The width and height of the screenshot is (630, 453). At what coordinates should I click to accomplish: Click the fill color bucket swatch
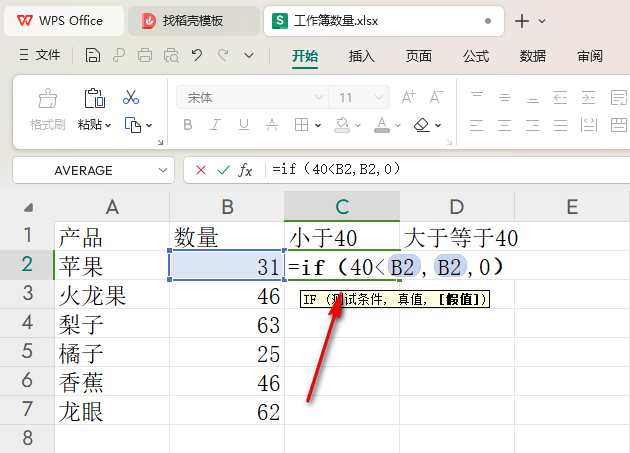click(x=342, y=125)
